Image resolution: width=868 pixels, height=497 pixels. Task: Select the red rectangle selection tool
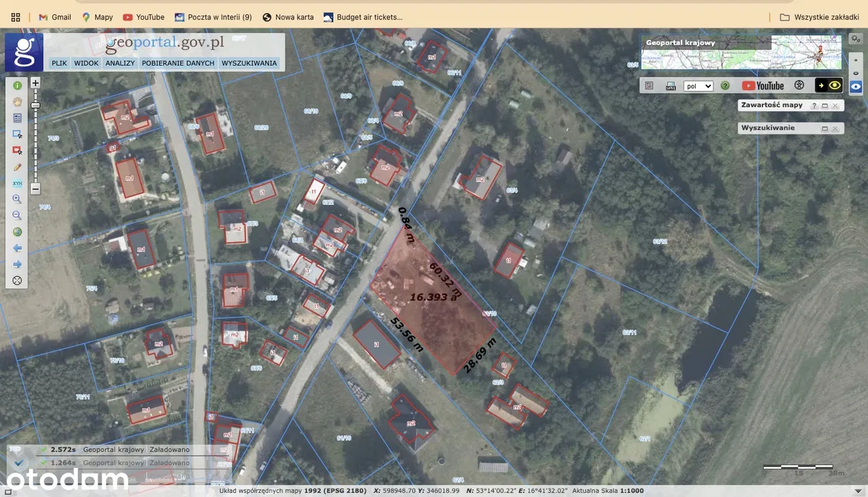coord(18,151)
